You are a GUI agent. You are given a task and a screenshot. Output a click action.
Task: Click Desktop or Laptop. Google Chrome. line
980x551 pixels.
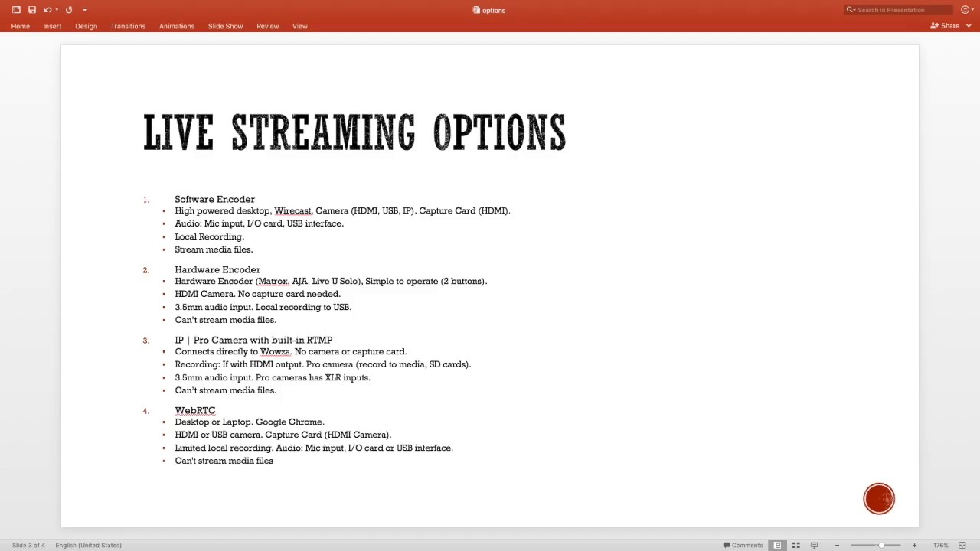(250, 422)
